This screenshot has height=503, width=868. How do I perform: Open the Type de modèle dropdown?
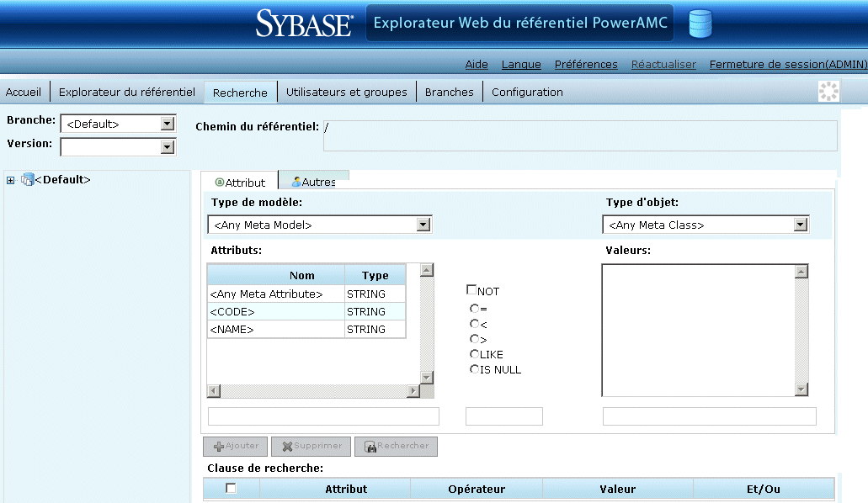(x=423, y=225)
